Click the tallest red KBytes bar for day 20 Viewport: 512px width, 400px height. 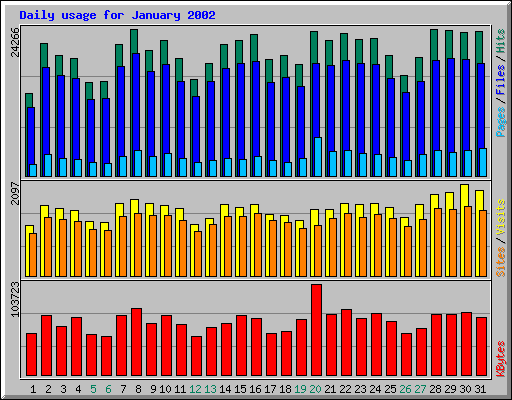[316, 330]
